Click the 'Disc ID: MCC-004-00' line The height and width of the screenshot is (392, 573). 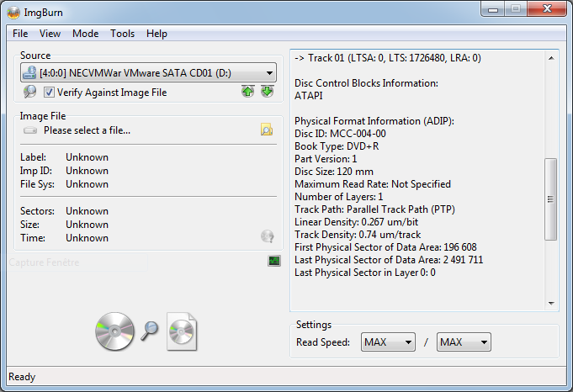coord(340,134)
